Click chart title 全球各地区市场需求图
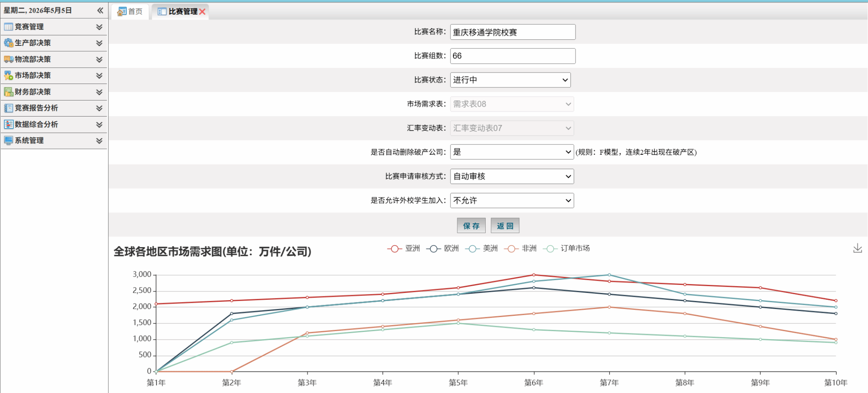This screenshot has width=868, height=393. pyautogui.click(x=212, y=251)
